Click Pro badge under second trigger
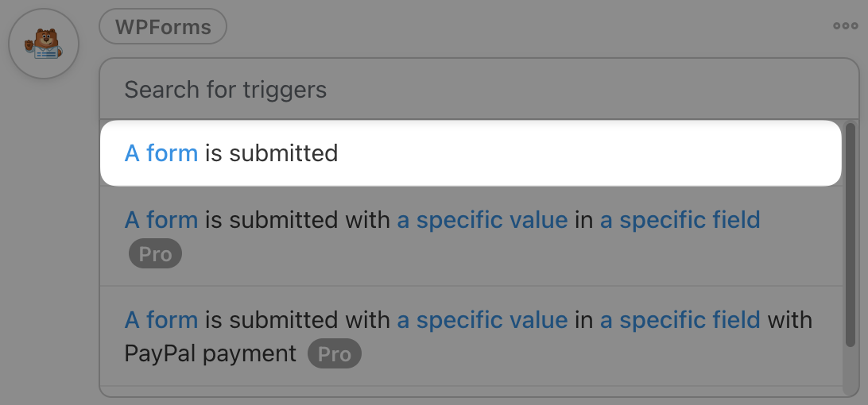Image resolution: width=868 pixels, height=405 pixels. pyautogui.click(x=155, y=254)
